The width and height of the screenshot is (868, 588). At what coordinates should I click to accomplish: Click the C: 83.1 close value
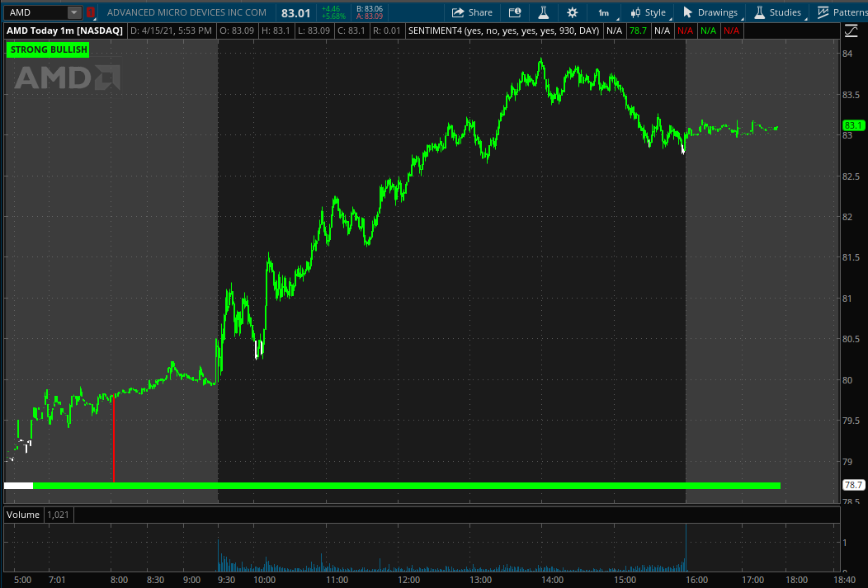(x=351, y=31)
